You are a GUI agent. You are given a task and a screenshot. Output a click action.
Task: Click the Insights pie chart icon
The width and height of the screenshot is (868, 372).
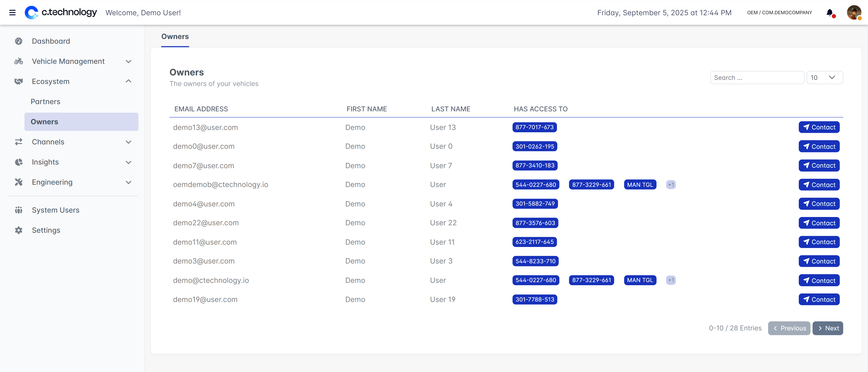[19, 162]
